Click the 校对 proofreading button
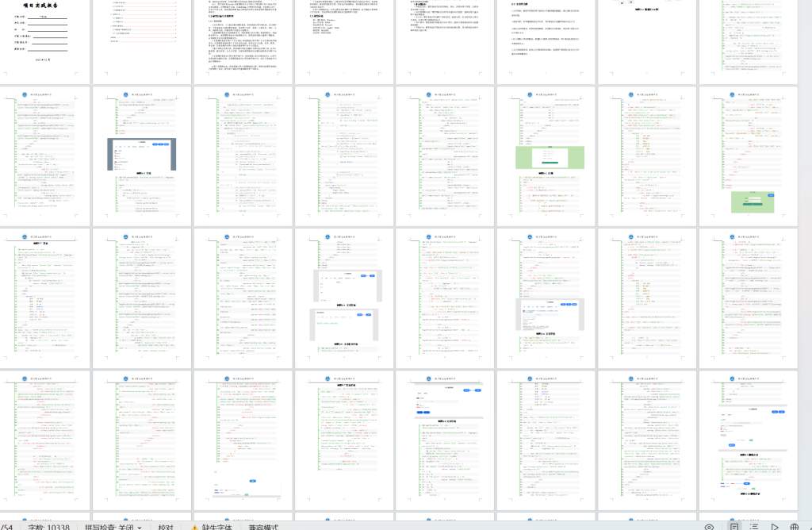This screenshot has width=812, height=530. 166,527
